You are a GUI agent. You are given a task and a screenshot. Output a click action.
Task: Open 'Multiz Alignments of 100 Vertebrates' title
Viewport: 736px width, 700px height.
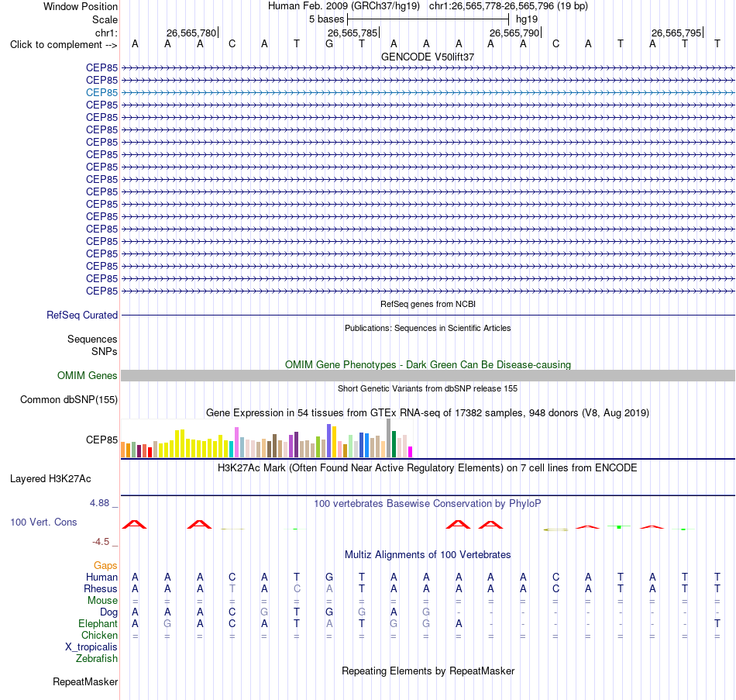428,554
